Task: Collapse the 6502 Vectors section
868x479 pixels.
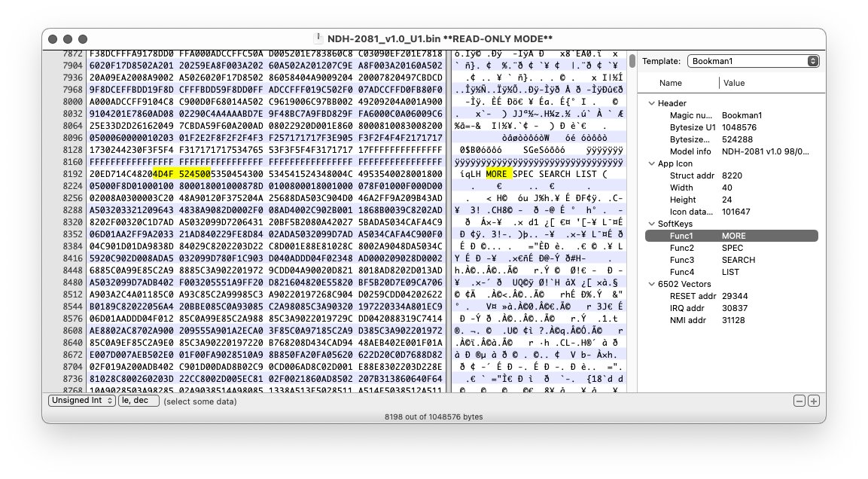Action: pyautogui.click(x=652, y=285)
